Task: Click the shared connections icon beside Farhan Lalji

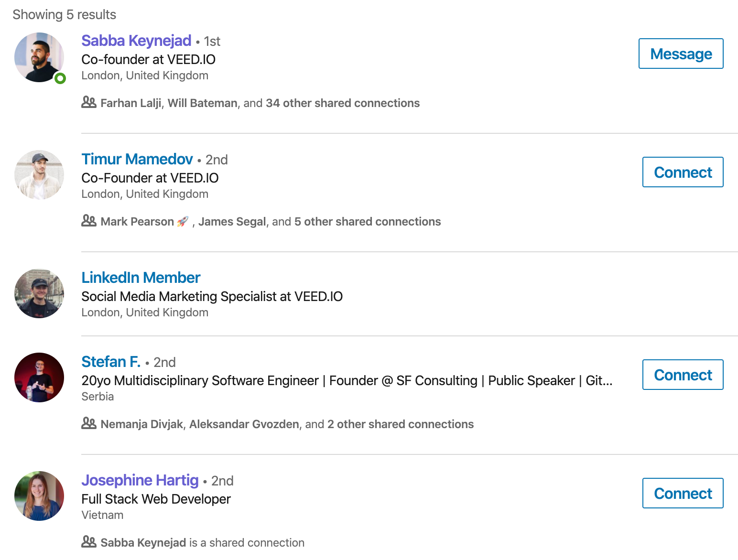Action: point(89,102)
